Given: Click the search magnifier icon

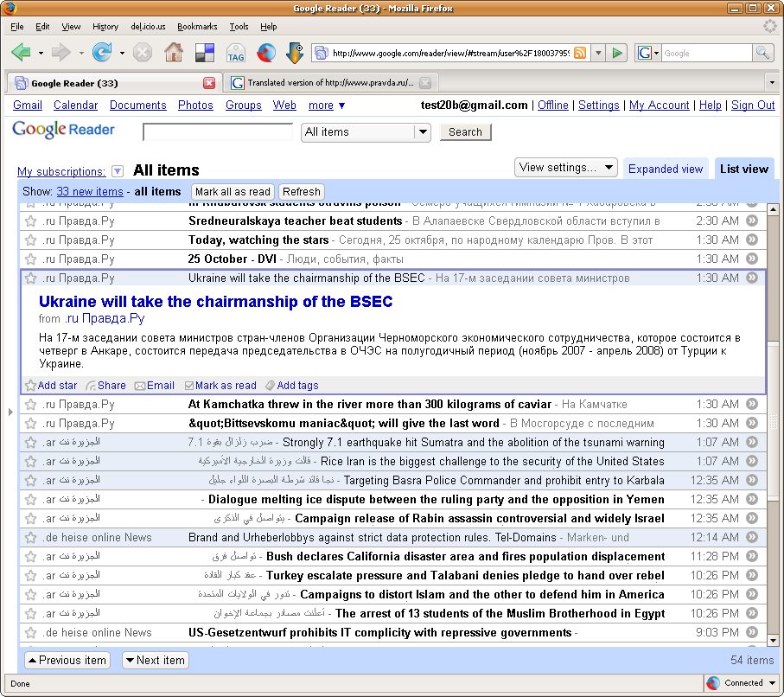Looking at the screenshot, I should (762, 53).
